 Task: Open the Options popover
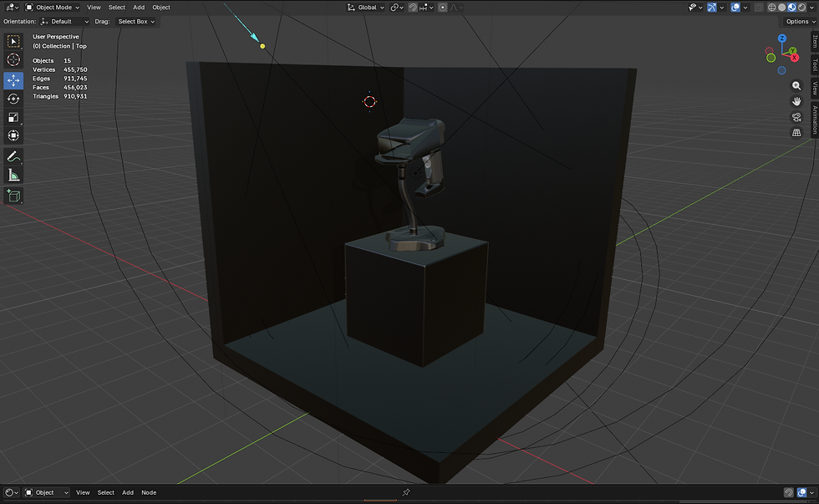pyautogui.click(x=801, y=22)
